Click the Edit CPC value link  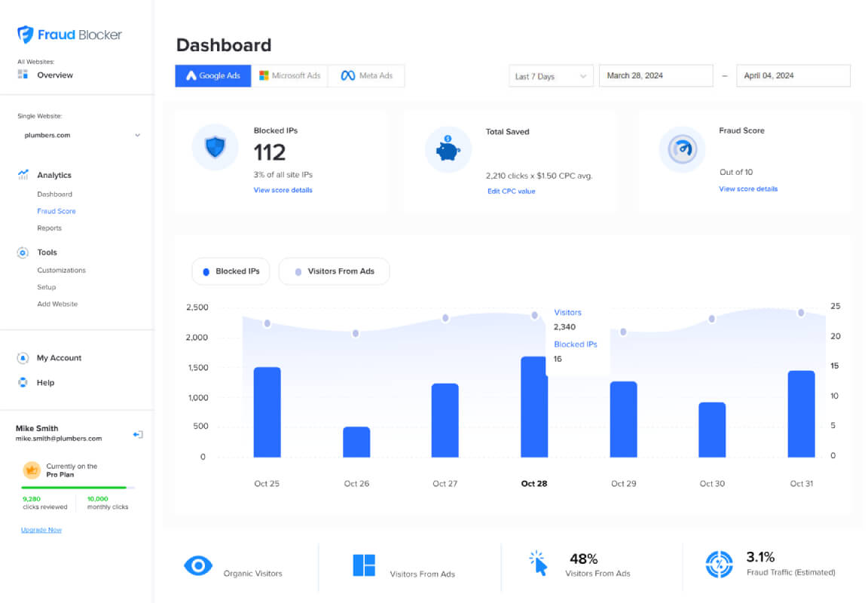tap(512, 191)
